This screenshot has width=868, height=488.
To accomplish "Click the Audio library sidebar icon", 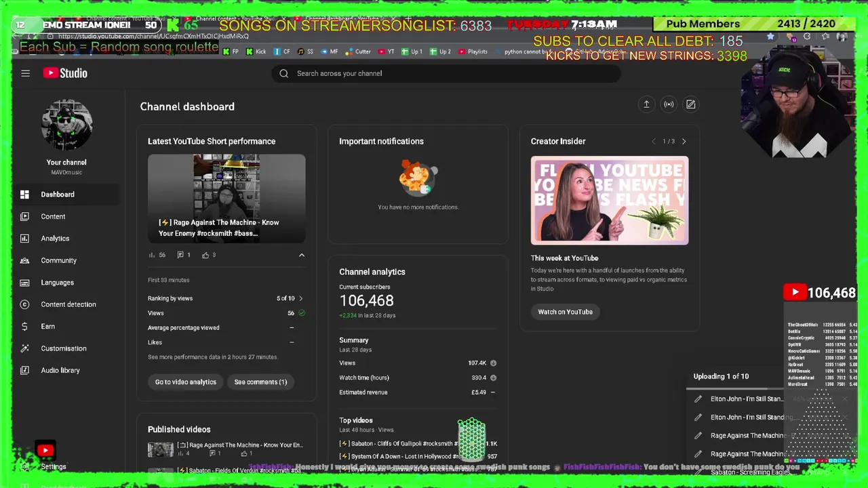I will tap(24, 371).
